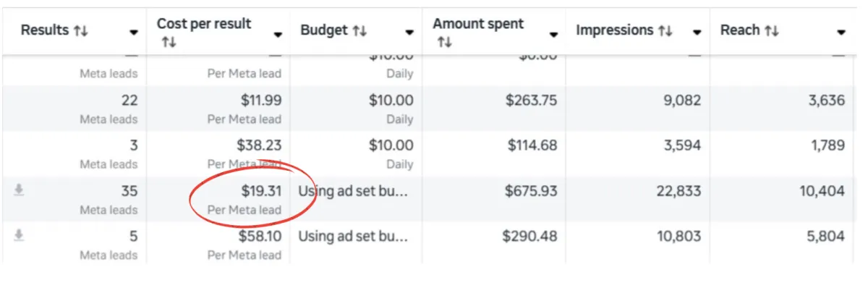The height and width of the screenshot is (301, 868).
Task: Click the $38.23 cost per lead cell
Action: pos(259,145)
